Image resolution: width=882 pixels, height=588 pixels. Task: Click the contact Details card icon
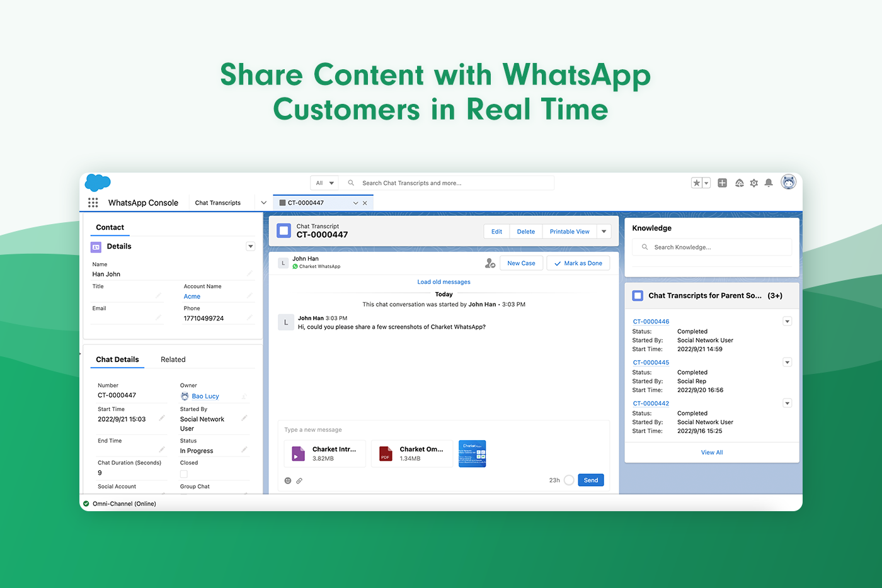96,247
